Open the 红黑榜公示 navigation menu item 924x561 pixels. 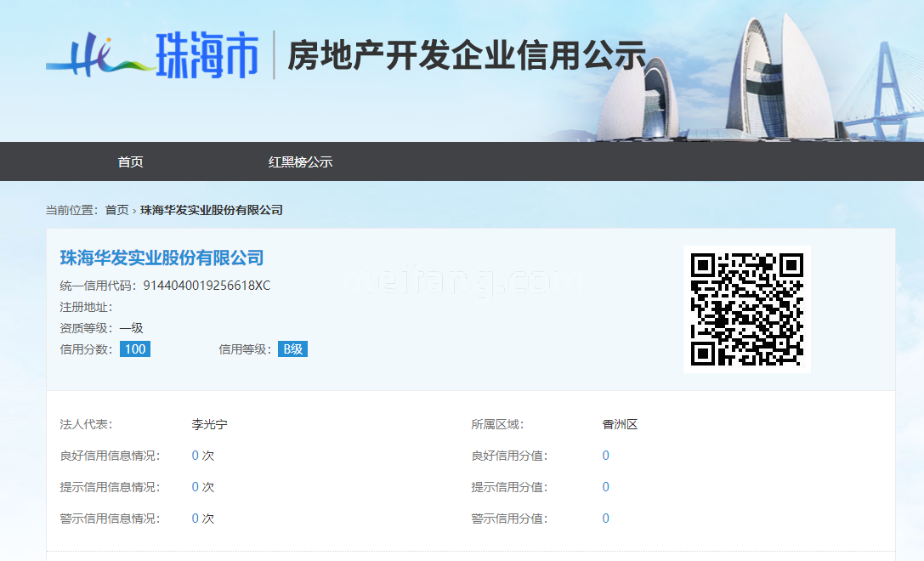pyautogui.click(x=301, y=161)
